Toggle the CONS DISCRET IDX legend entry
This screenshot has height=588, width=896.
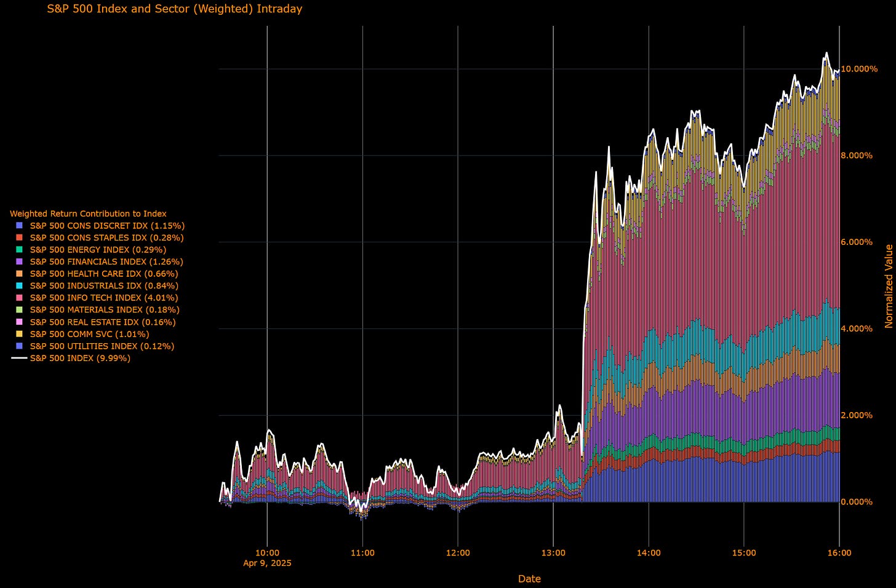pyautogui.click(x=100, y=226)
